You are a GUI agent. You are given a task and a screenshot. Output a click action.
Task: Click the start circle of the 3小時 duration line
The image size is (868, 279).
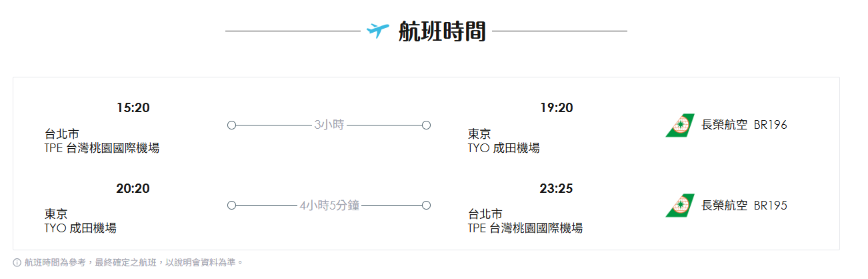pyautogui.click(x=231, y=125)
